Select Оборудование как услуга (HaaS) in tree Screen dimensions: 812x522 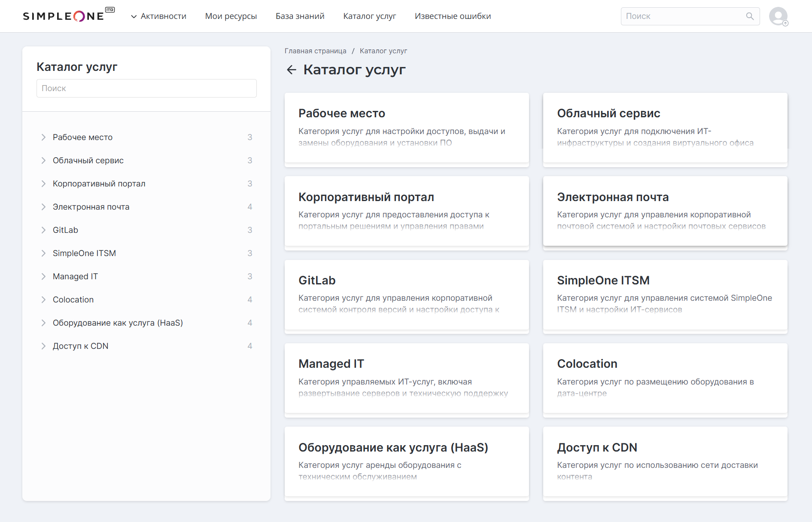(x=118, y=323)
